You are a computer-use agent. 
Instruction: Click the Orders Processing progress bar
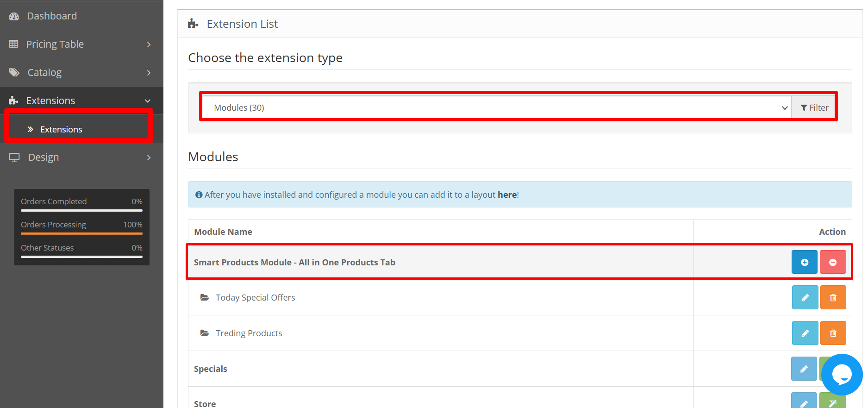81,233
